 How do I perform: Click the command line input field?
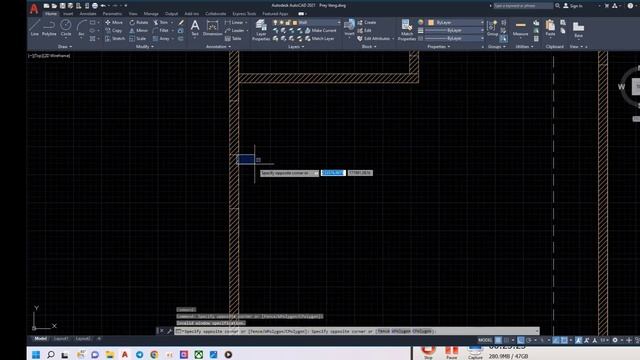pyautogui.click(x=357, y=331)
